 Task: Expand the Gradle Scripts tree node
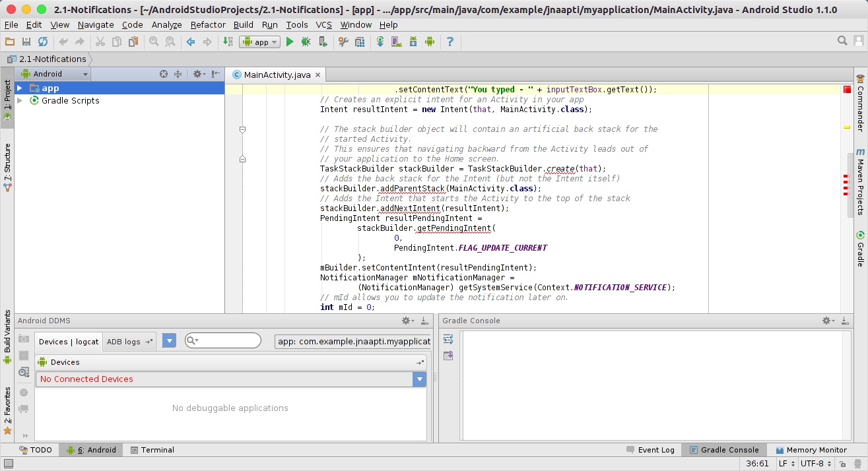coord(19,100)
